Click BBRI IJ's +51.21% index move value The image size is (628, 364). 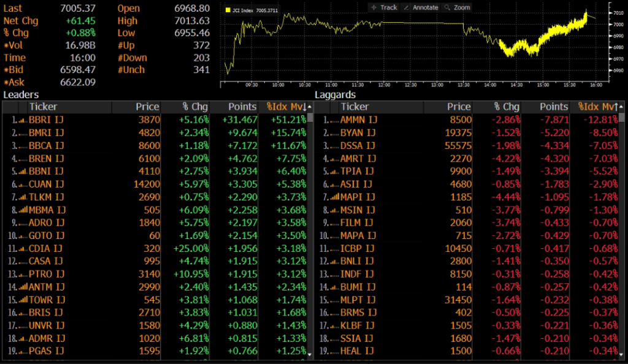288,120
